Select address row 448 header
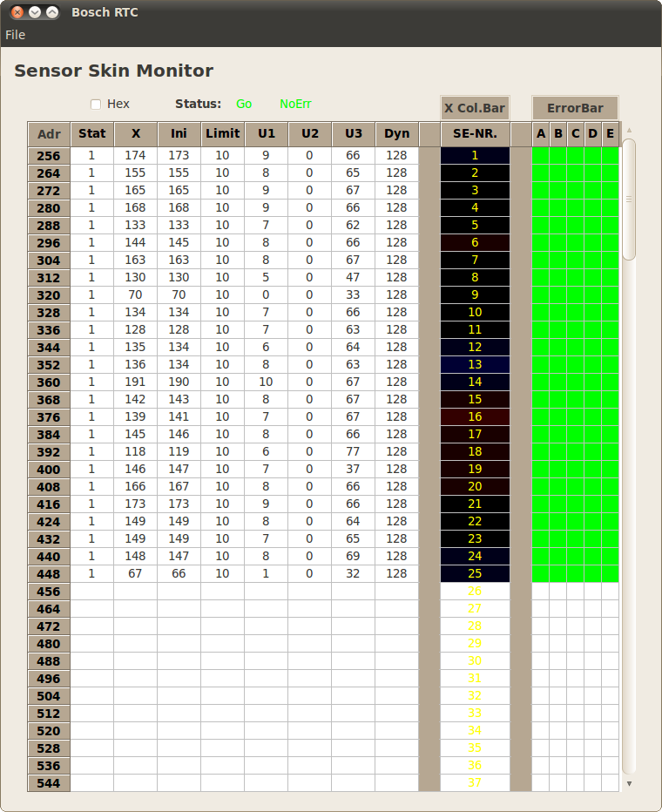The width and height of the screenshot is (662, 812). point(50,574)
